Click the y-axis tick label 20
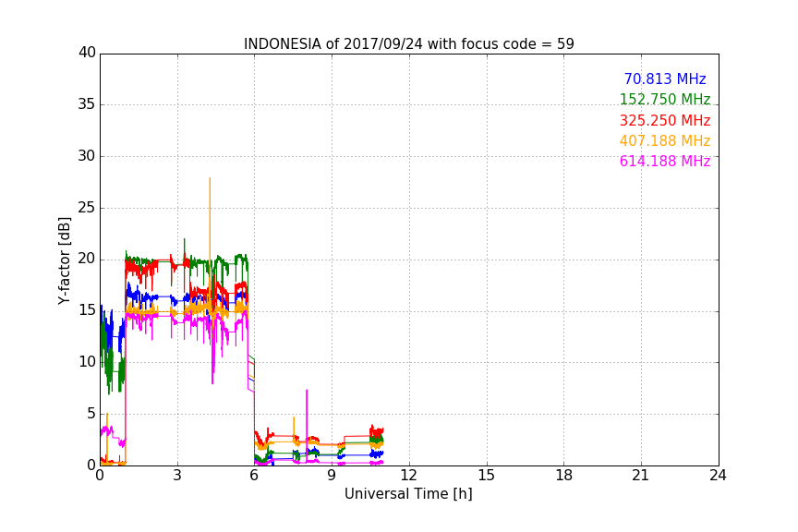798x532 pixels. coord(87,260)
